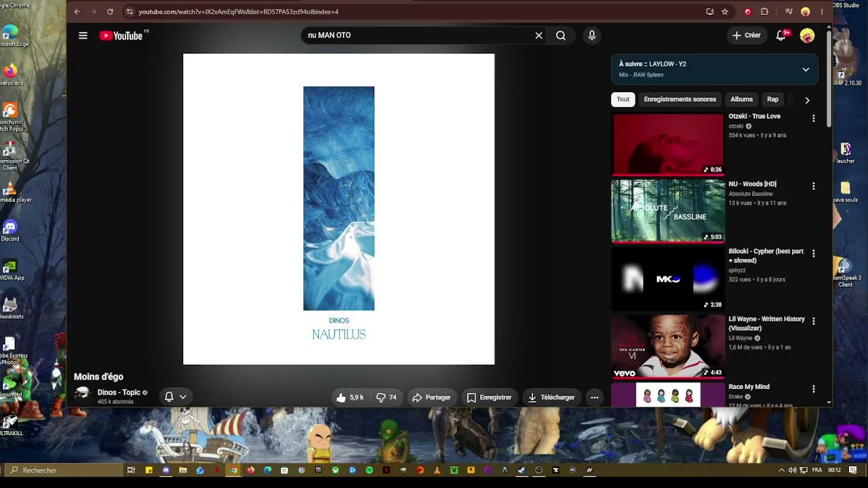Dislike the video (74)
This screenshot has height=488, width=868.
(x=387, y=398)
